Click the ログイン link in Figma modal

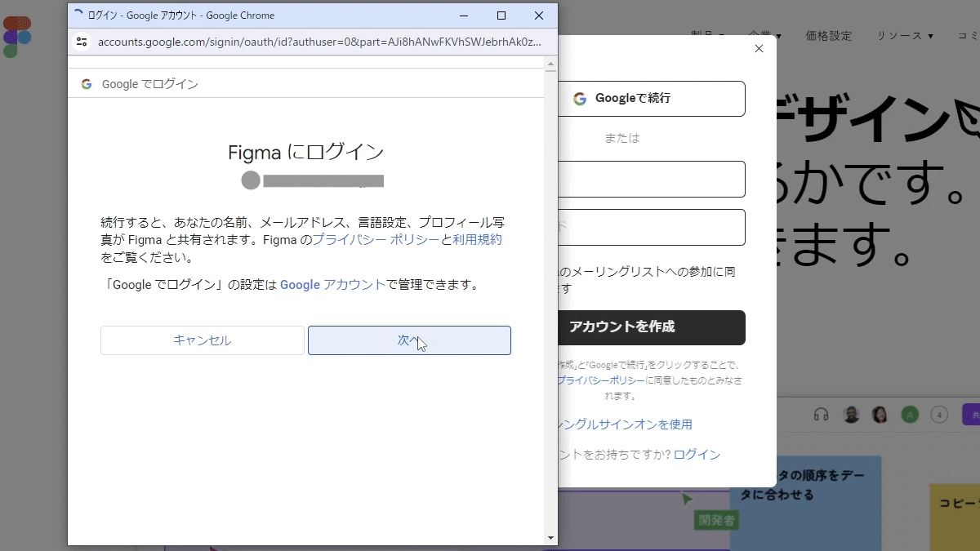697,455
